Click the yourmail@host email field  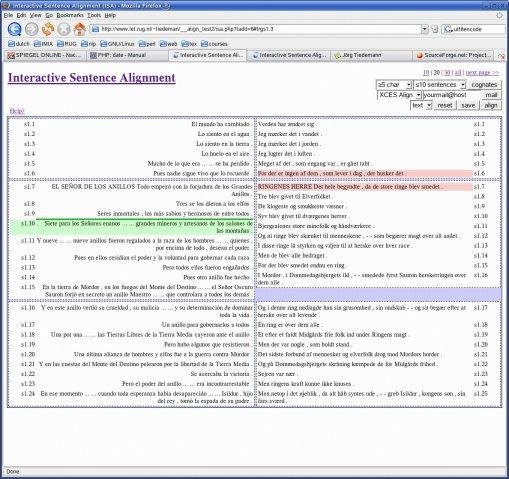tap(452, 95)
